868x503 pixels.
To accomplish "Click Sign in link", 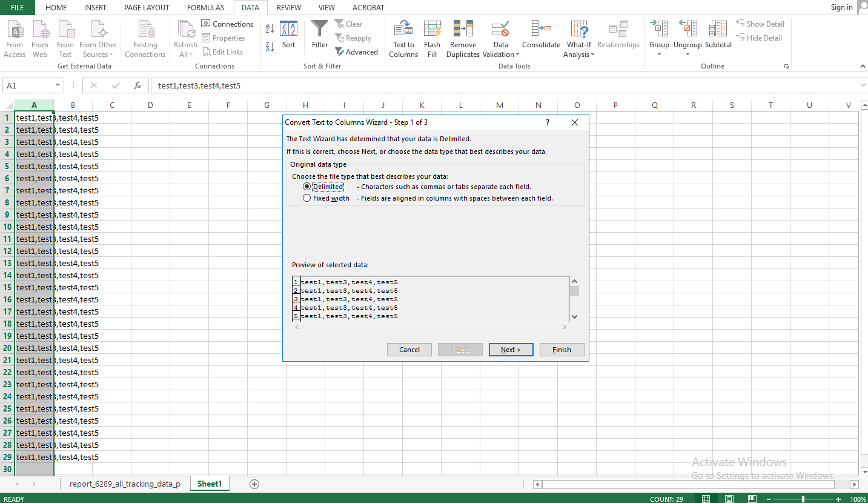I will [841, 7].
